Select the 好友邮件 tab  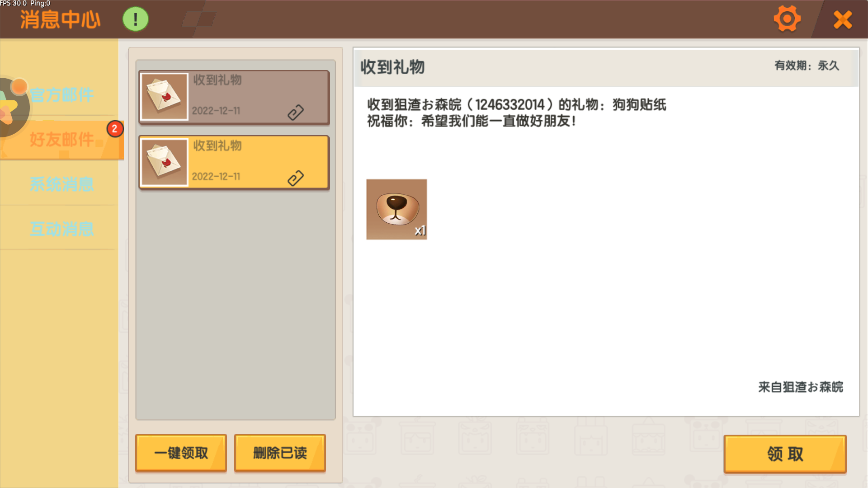[x=62, y=140]
